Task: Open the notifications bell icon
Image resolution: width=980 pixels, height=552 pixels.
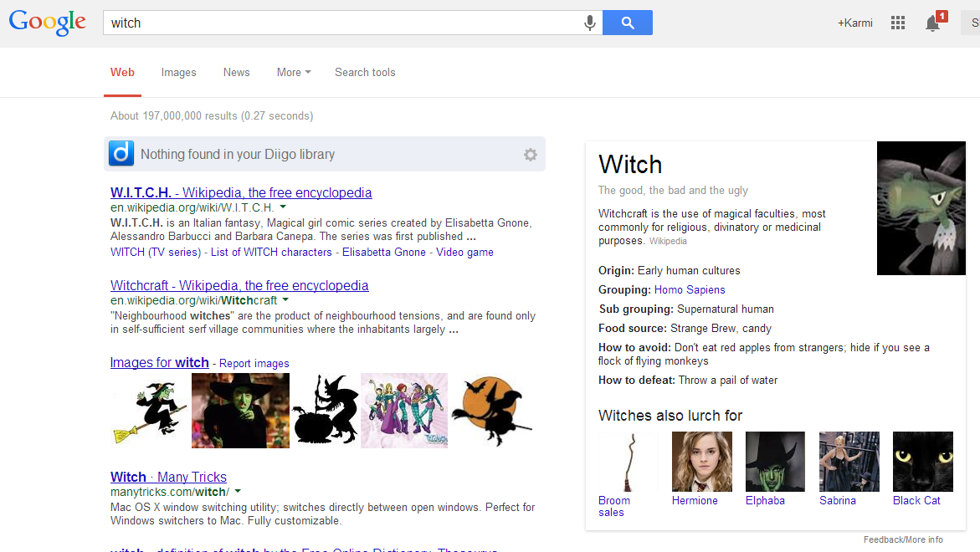Action: (932, 23)
